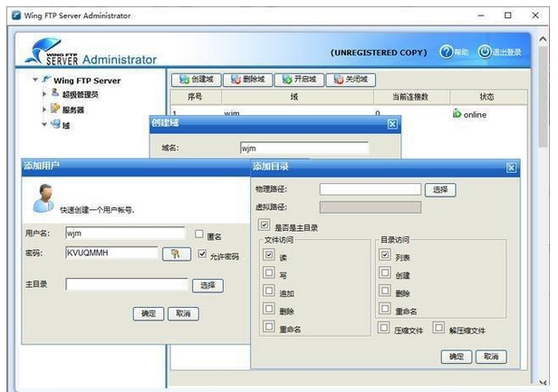Screen dimensions: 558x392
Task: Check the 写 (write) file access checkbox
Action: [269, 273]
